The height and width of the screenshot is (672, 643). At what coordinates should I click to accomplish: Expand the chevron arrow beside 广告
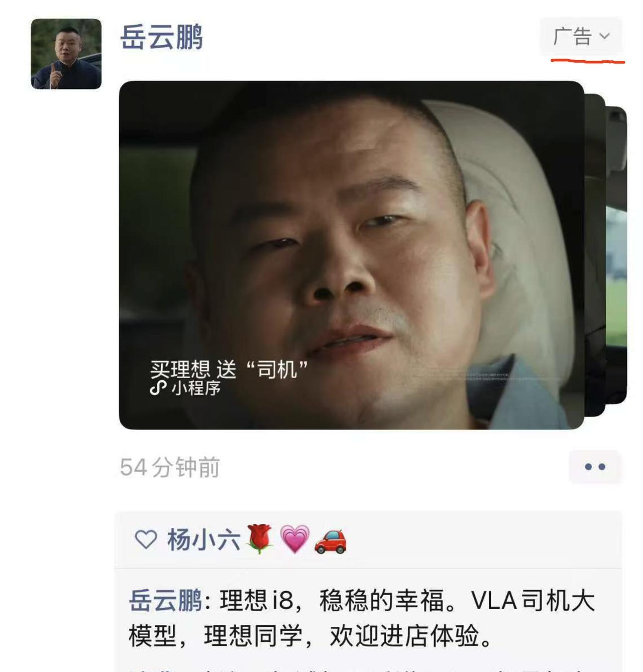[x=605, y=36]
